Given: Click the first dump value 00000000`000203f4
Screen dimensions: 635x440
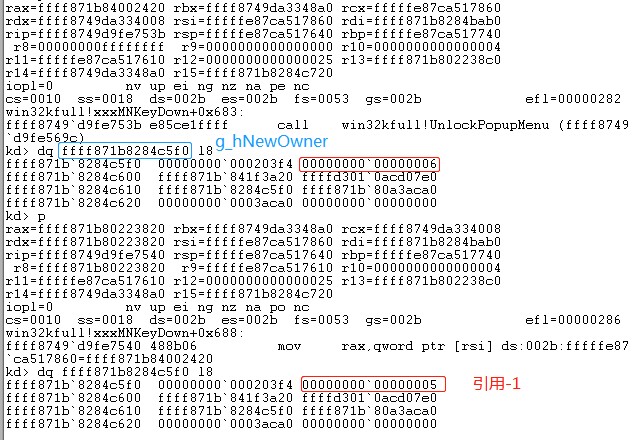Looking at the screenshot, I should pos(225,164).
